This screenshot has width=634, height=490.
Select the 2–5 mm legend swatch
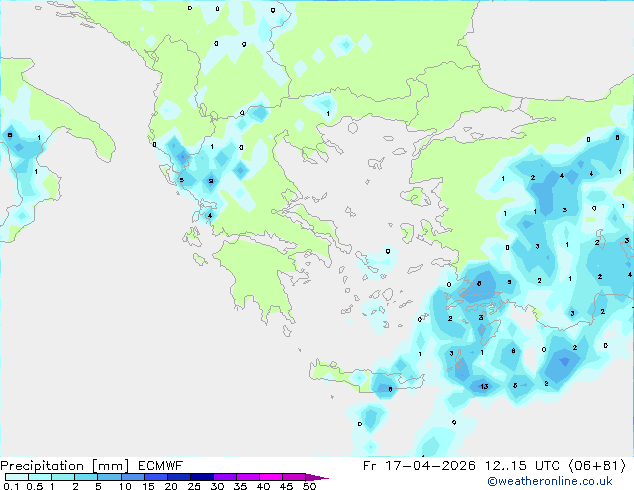[86, 477]
